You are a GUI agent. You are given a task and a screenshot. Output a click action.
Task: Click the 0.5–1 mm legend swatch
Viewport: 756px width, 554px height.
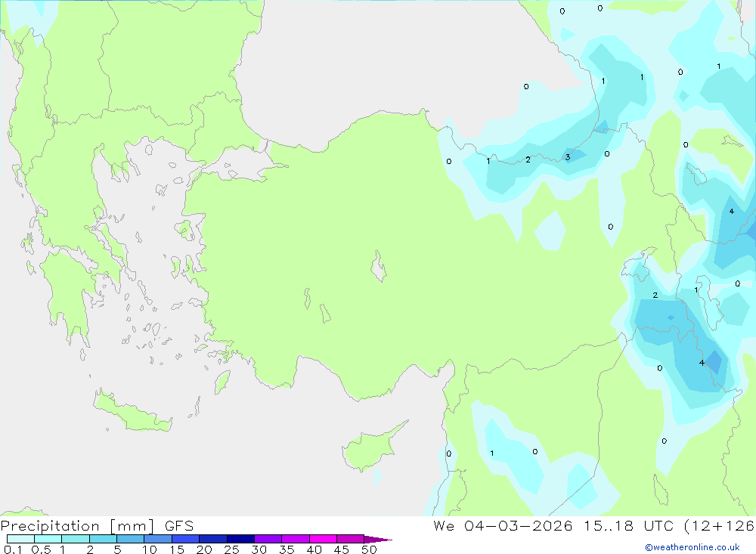48,539
